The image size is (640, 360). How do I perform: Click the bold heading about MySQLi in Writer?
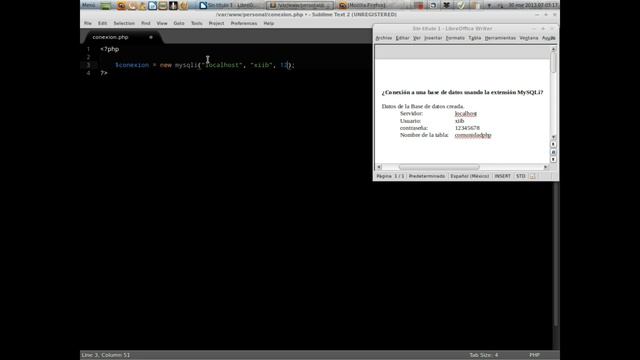coord(462,92)
